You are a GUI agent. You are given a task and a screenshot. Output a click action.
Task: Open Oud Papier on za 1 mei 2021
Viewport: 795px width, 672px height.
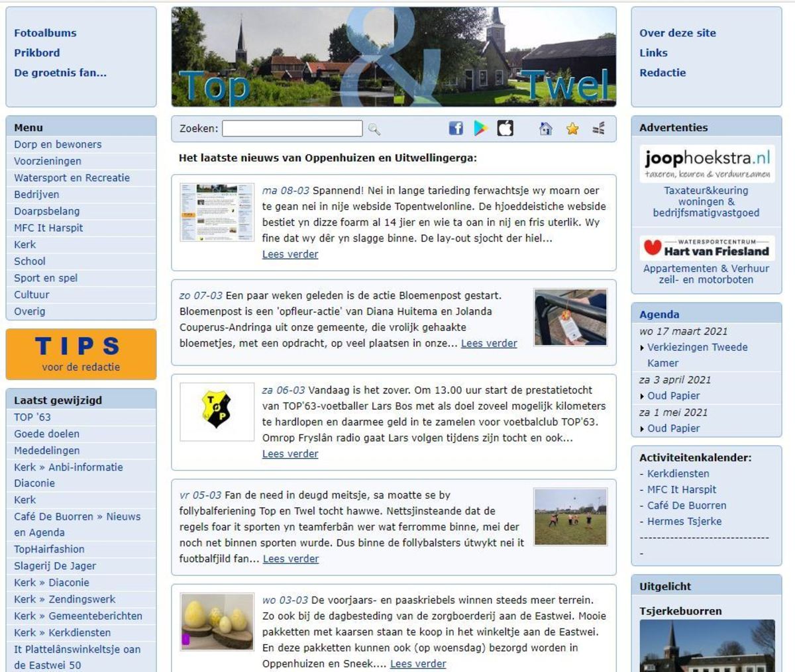[x=674, y=428]
